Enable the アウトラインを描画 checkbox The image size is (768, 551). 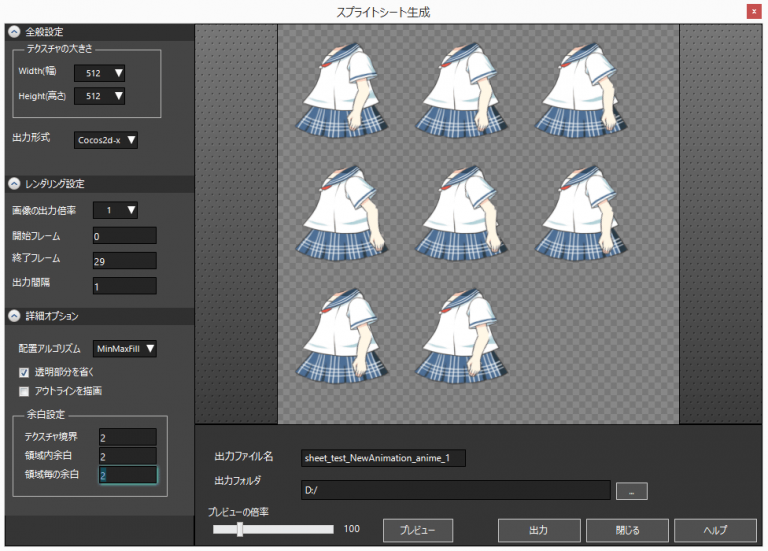[24, 390]
